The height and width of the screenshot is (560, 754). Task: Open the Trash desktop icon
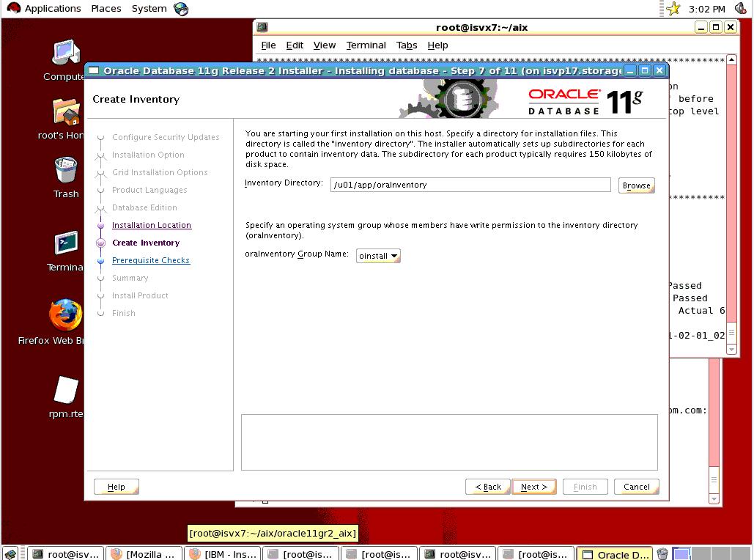tap(66, 170)
